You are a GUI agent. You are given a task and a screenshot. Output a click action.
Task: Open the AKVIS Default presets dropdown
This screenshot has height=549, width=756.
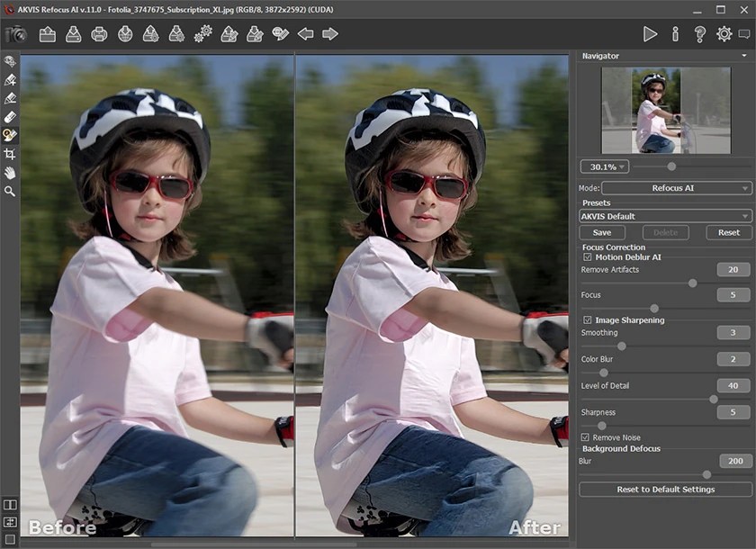pyautogui.click(x=664, y=216)
